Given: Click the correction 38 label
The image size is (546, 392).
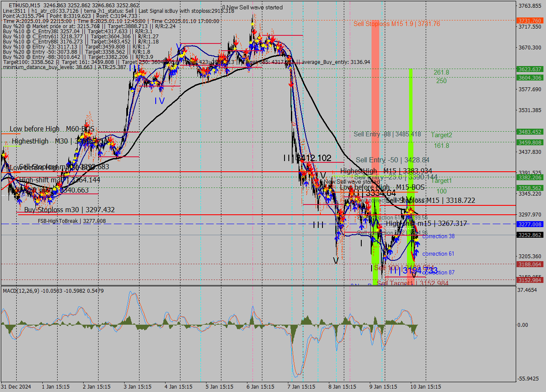Looking at the screenshot, I should pyautogui.click(x=438, y=236).
